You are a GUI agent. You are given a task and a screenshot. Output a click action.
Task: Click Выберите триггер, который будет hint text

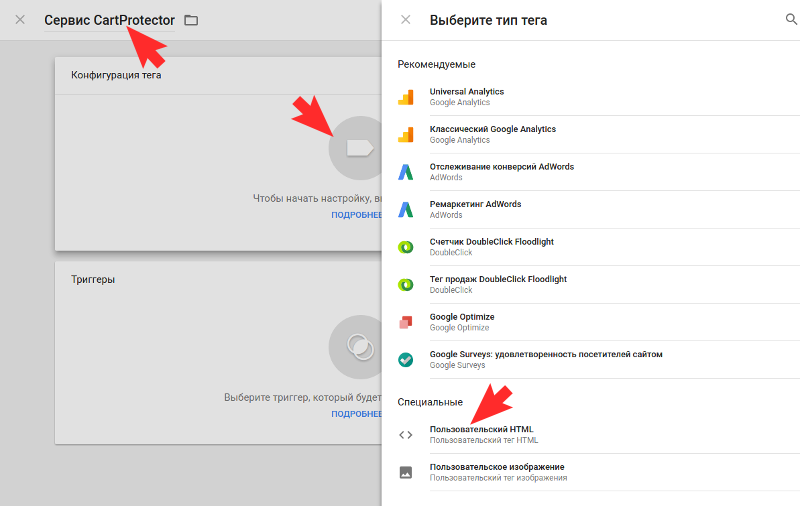[303, 397]
